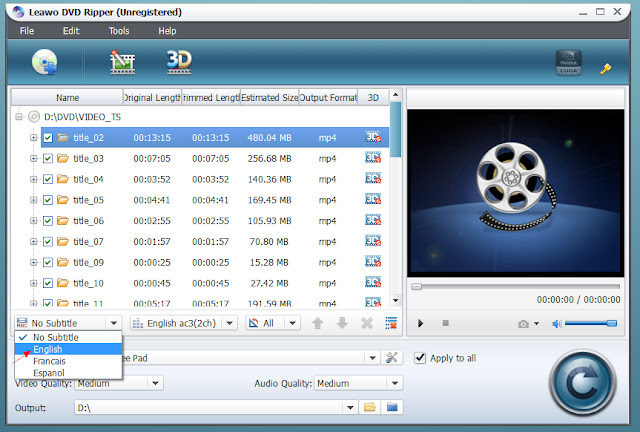This screenshot has width=640, height=432.
Task: Select Francais subtitle option
Action: click(x=68, y=361)
